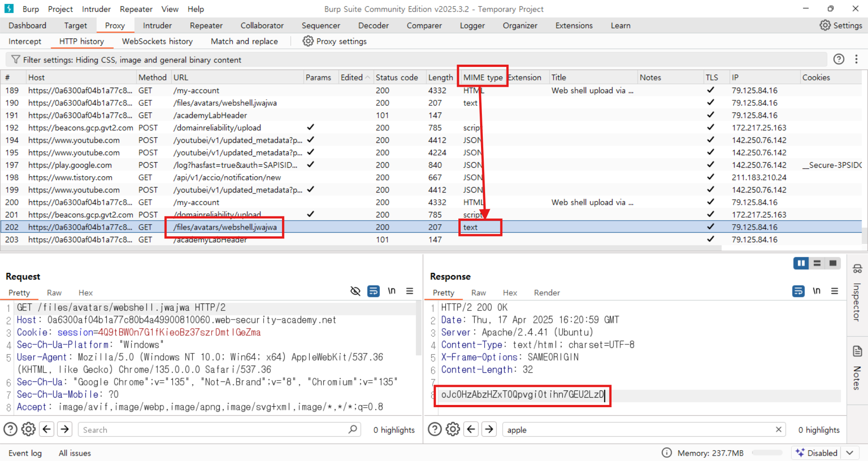Click the history table horizontal scrollbar
The height and width of the screenshot is (461, 868).
point(361,248)
